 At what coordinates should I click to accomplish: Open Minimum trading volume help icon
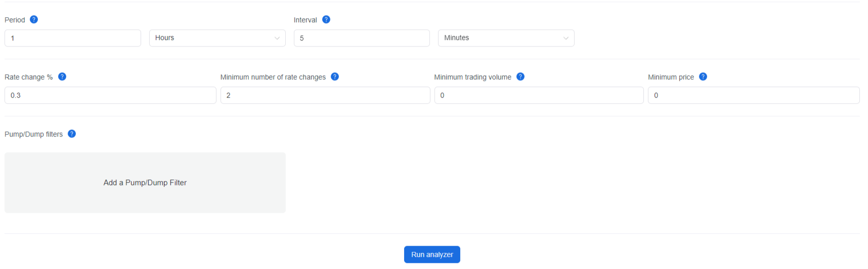pos(520,77)
